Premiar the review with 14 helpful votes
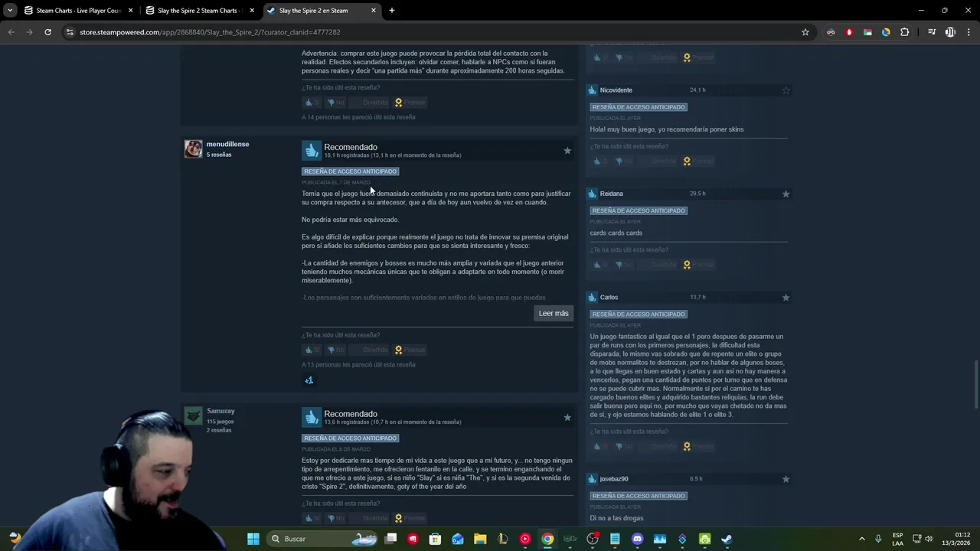 410,103
